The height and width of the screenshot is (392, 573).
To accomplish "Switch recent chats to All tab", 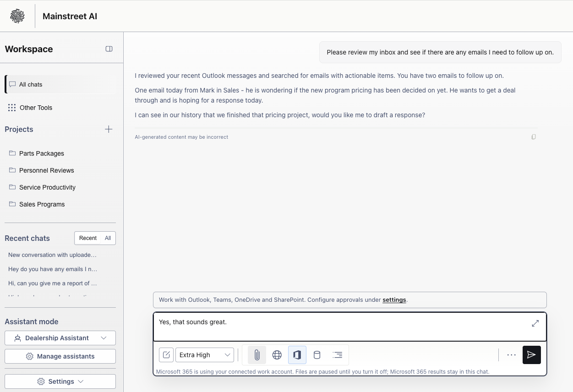I will 108,238.
